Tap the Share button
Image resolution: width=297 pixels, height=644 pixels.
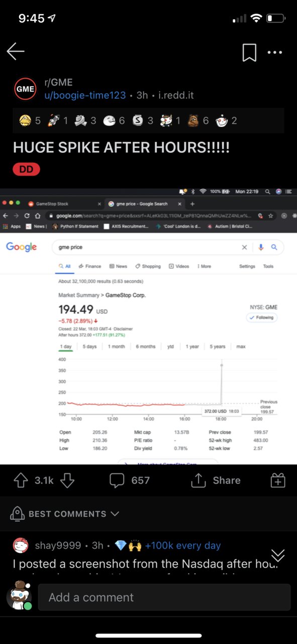[x=216, y=480]
